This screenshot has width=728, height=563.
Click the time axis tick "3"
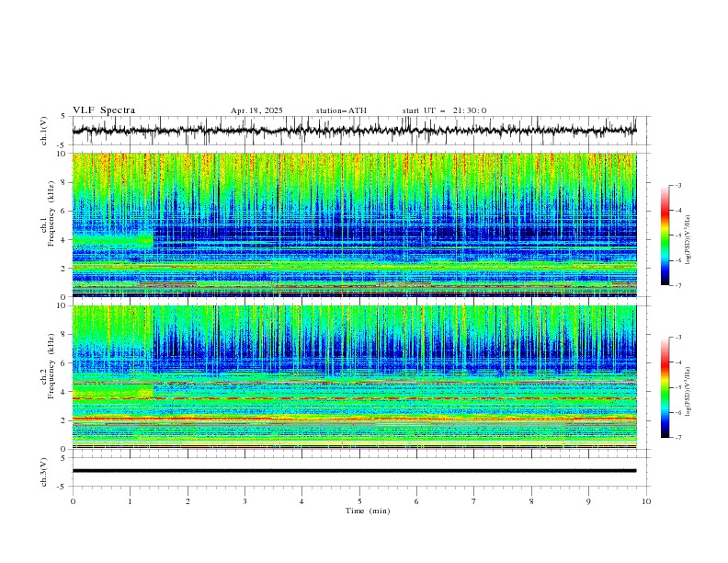(x=245, y=501)
